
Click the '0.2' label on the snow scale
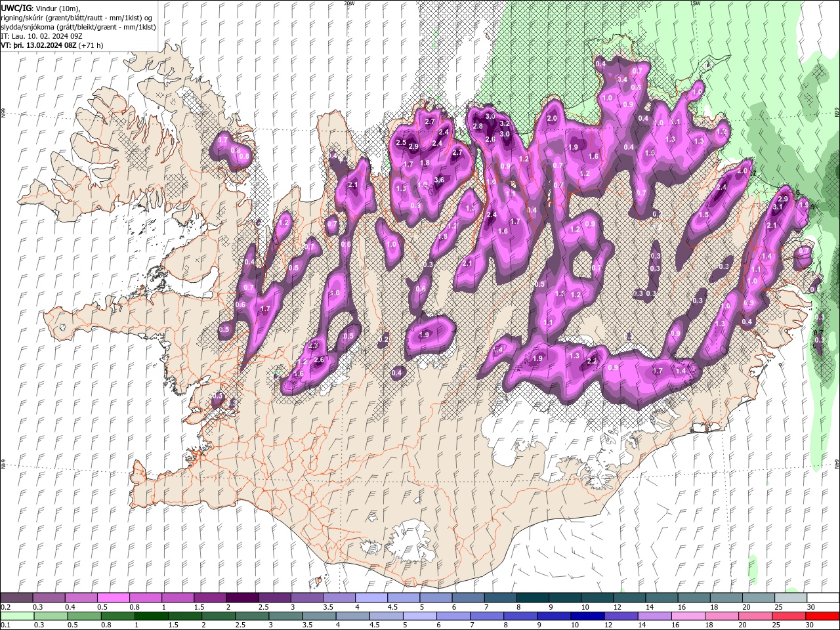(5, 607)
